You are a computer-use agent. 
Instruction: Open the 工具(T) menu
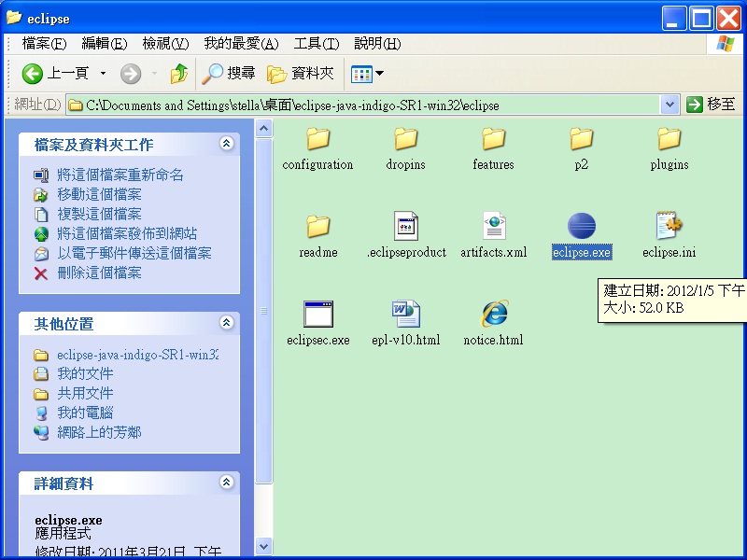point(316,44)
